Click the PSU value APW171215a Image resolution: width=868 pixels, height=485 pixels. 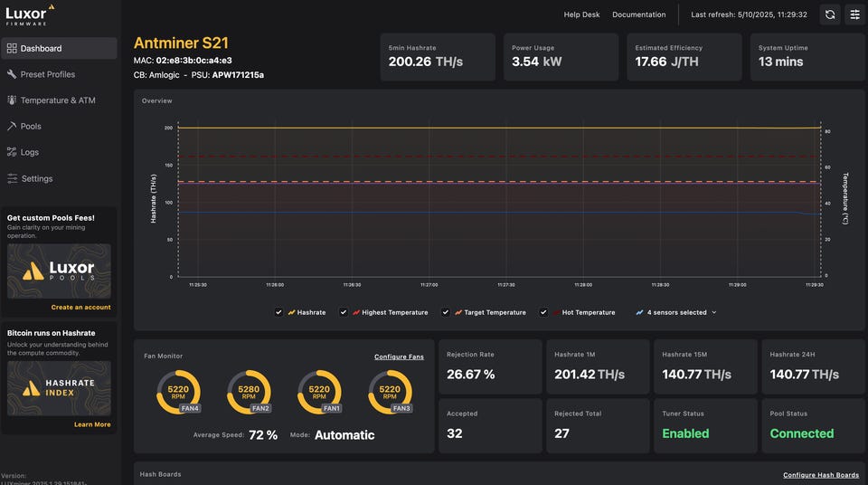click(238, 75)
